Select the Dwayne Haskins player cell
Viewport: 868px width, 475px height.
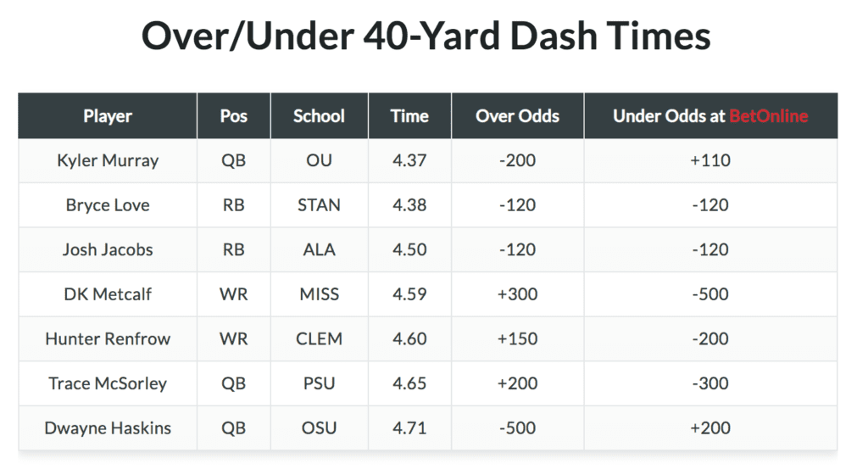tap(108, 427)
